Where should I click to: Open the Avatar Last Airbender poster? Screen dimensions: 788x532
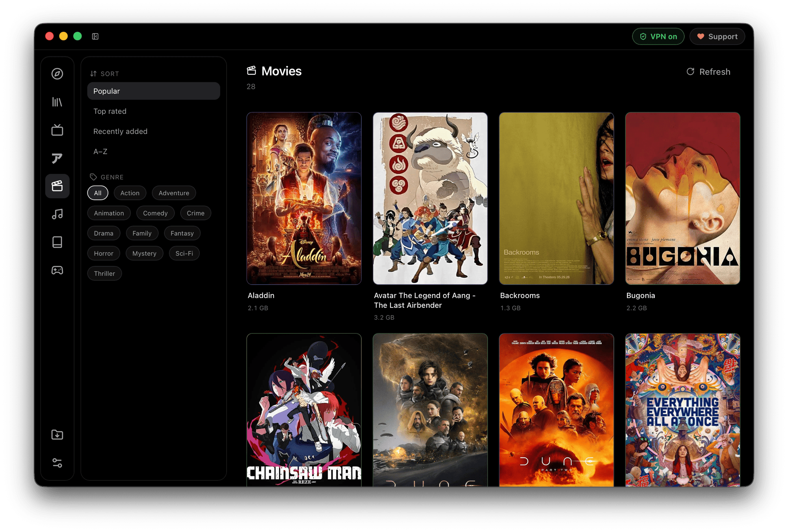click(x=430, y=198)
